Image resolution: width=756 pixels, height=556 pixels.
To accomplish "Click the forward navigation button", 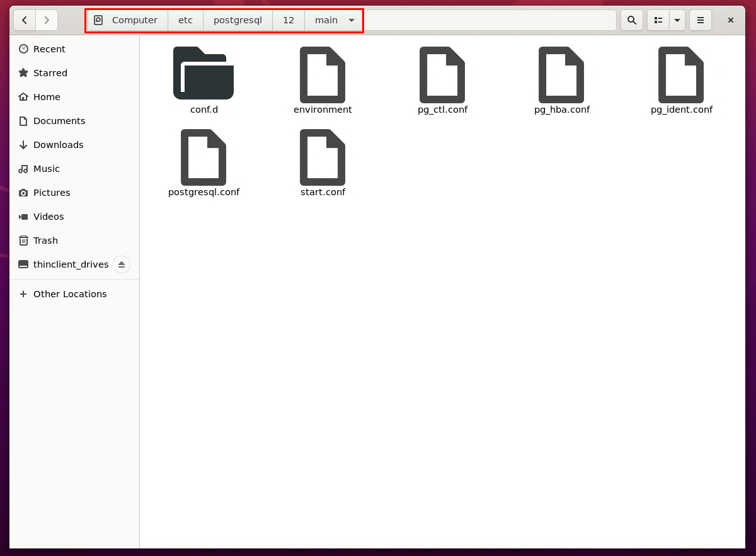I will click(x=46, y=20).
